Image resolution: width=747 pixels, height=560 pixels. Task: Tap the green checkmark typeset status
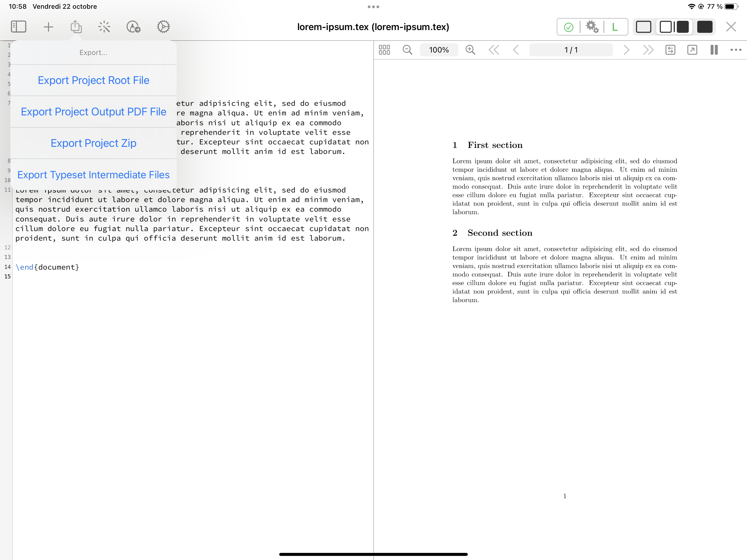pos(569,27)
